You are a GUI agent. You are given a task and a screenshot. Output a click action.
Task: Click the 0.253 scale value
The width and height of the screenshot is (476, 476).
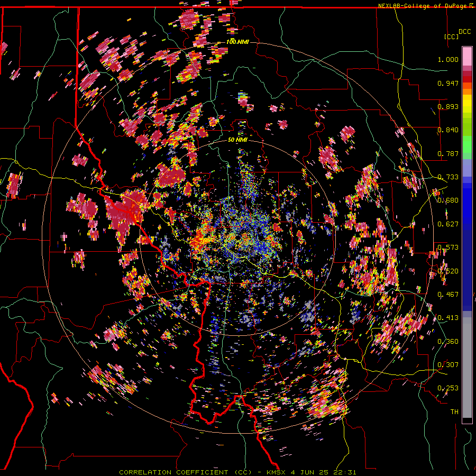448,388
